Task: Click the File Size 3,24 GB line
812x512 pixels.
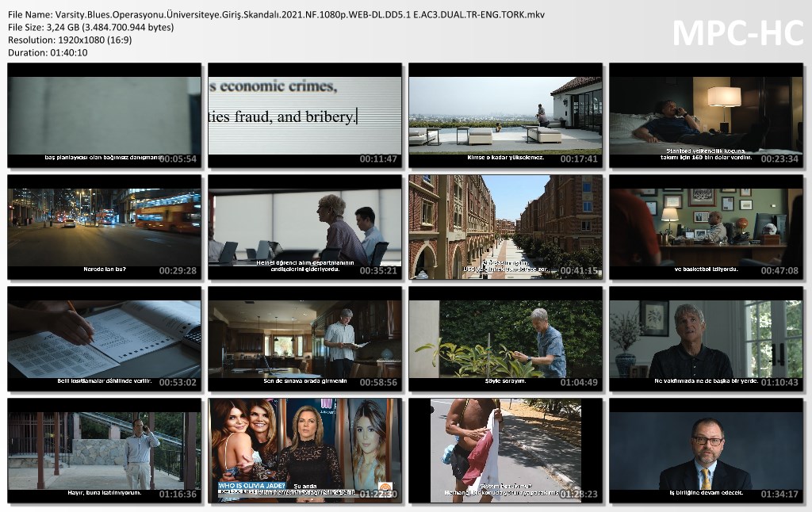Action: 90,27
